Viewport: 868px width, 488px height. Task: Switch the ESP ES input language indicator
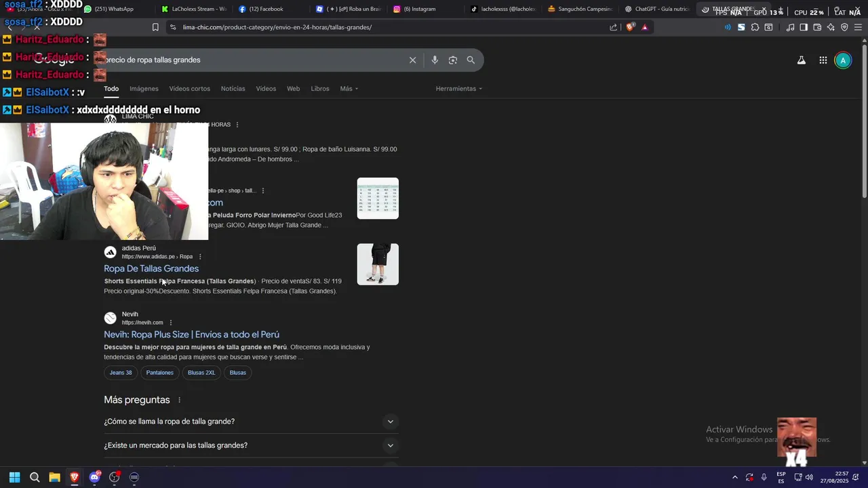click(x=781, y=477)
